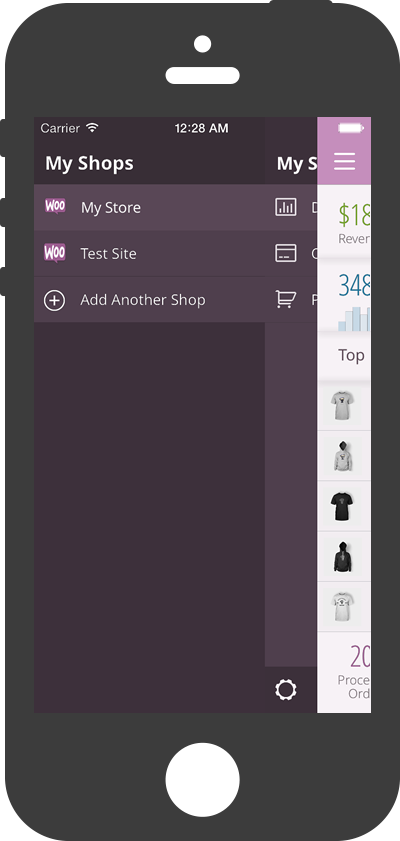
Task: Tap the plus circle icon
Action: pos(54,300)
